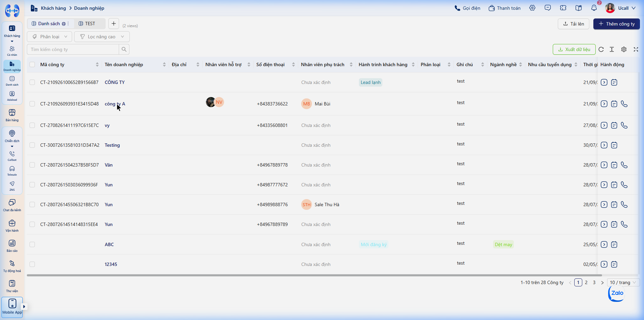Open ZNS sidebar item

(12, 186)
